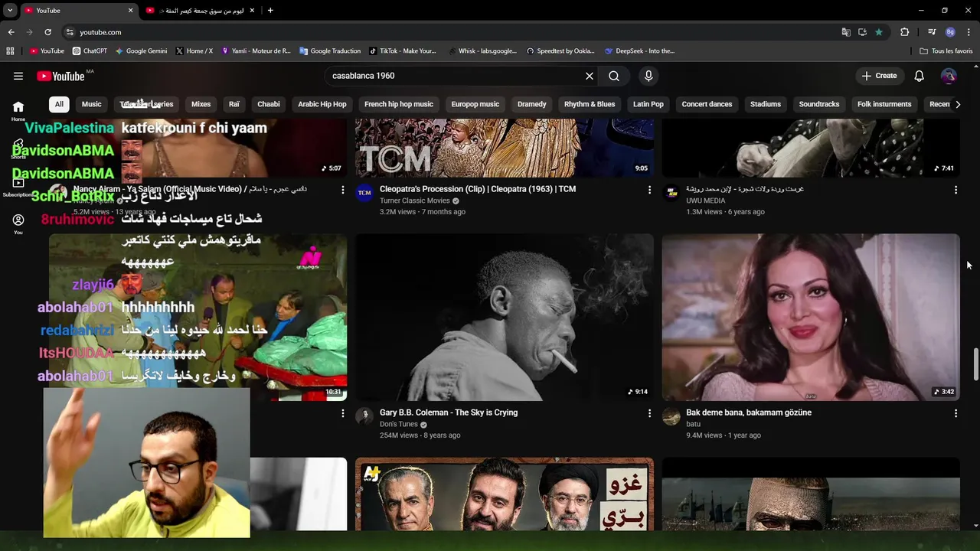980x551 pixels.
Task: Open the Google Gemini bookmark
Action: (141, 51)
